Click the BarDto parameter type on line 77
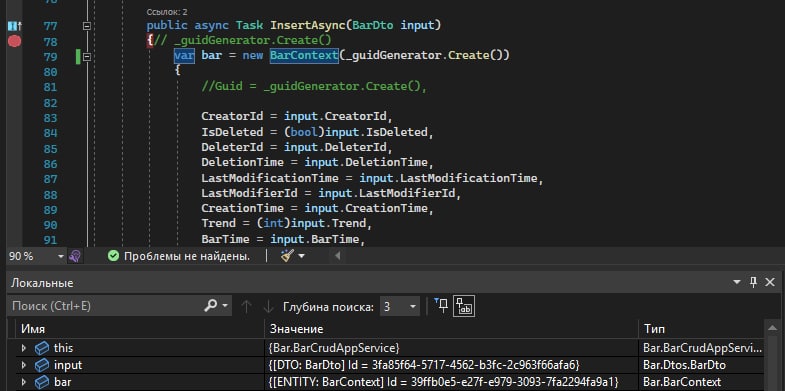 point(372,25)
